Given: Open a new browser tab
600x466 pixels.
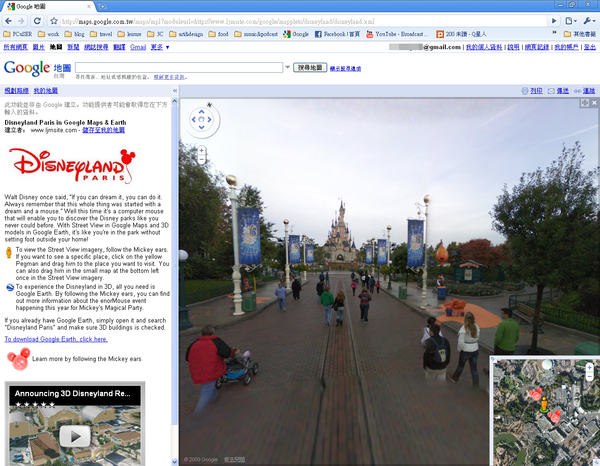Looking at the screenshot, I should pos(102,6).
